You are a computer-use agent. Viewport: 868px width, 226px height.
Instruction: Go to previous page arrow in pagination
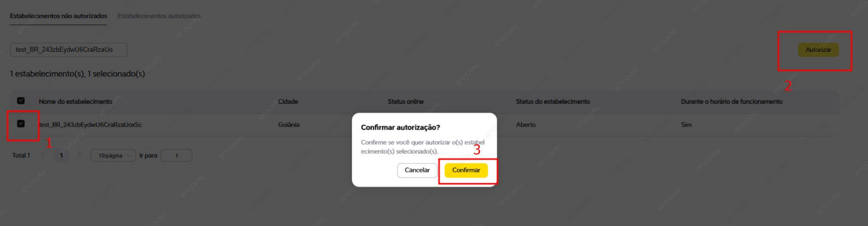(44, 155)
